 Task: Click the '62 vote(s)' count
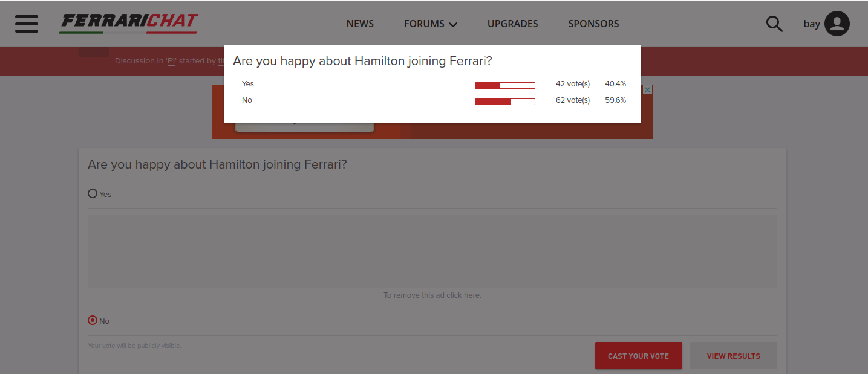(573, 100)
